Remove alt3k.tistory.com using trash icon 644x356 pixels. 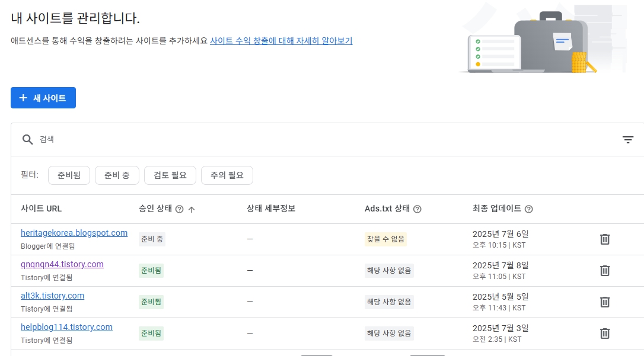click(605, 302)
